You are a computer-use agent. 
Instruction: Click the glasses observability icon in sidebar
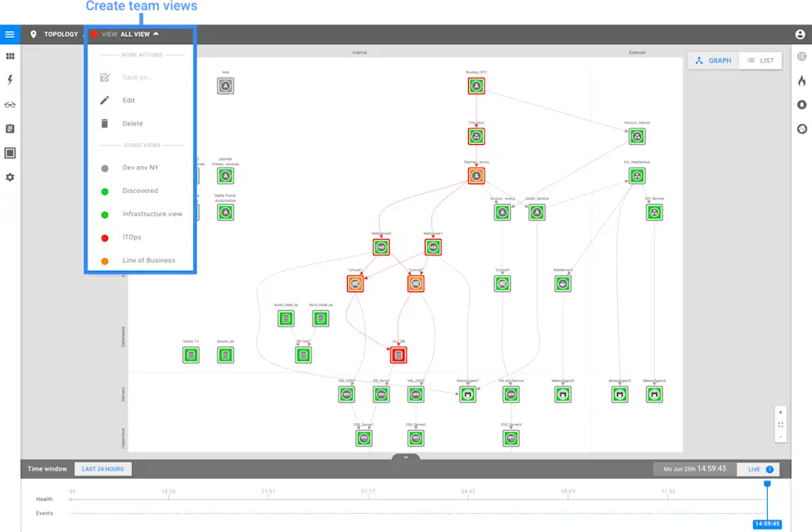(x=10, y=104)
